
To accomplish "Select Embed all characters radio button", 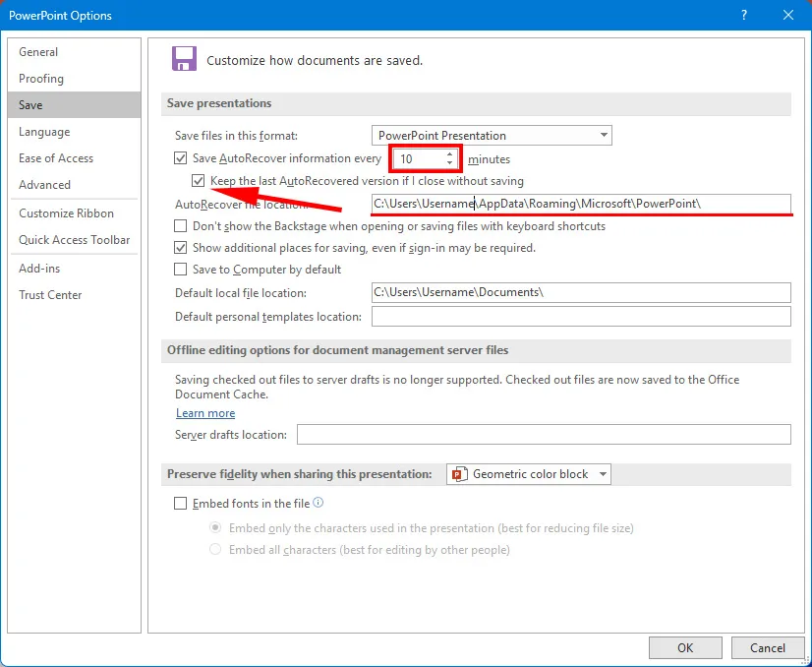I will tap(215, 549).
